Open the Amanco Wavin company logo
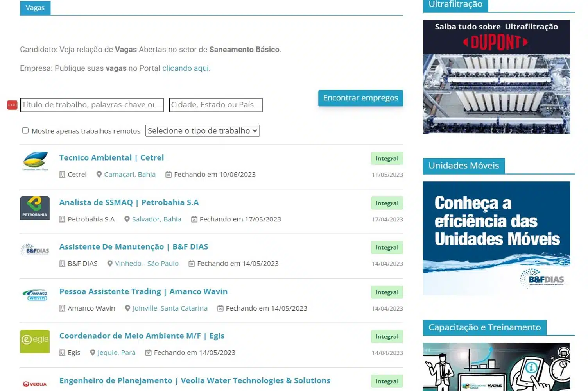The width and height of the screenshot is (588, 391). 35,295
